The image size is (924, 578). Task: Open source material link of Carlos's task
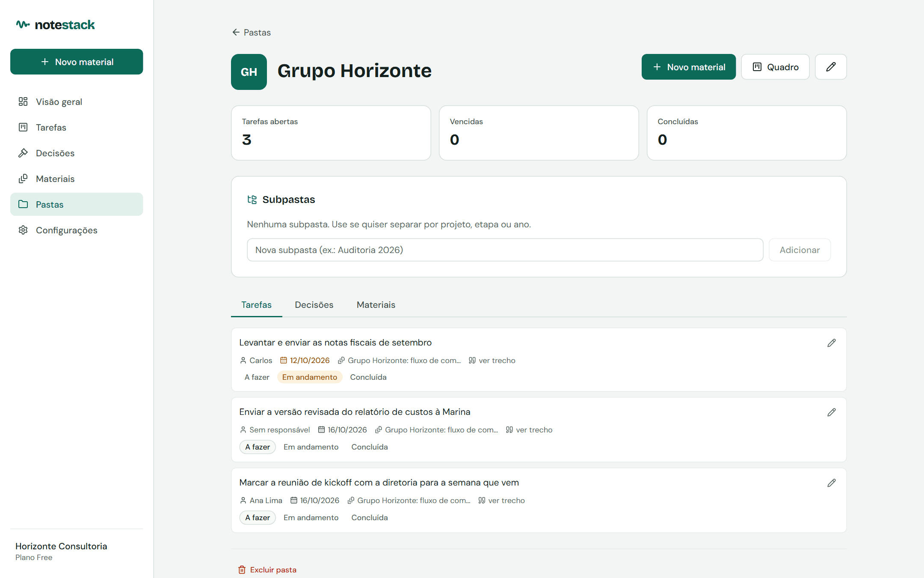click(x=400, y=361)
